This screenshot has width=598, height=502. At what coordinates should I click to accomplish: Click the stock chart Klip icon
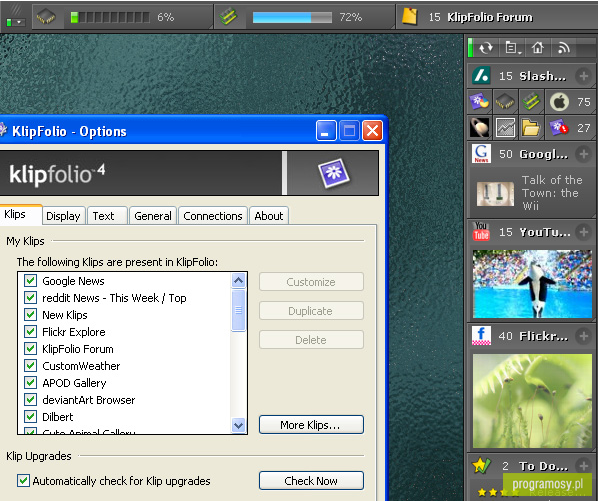[505, 128]
